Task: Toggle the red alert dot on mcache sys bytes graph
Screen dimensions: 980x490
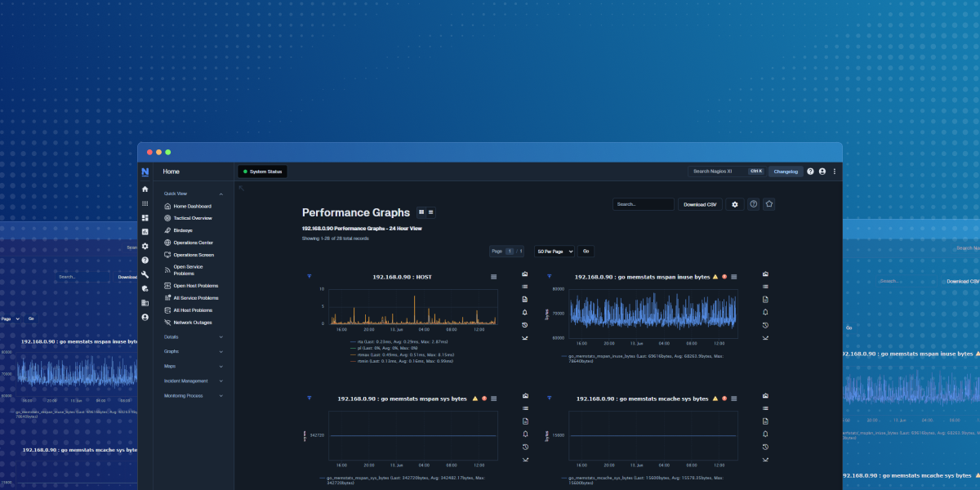Action: 724,399
